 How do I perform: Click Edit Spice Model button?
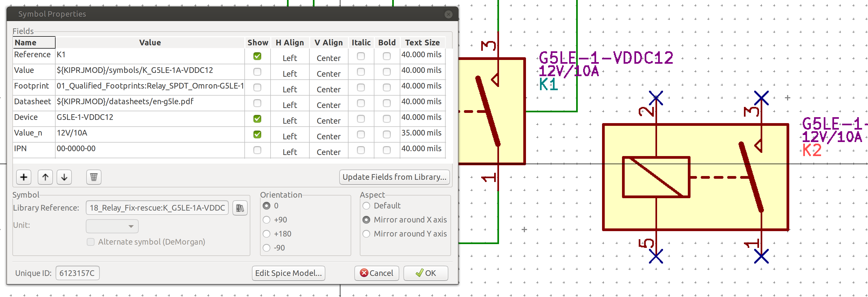point(288,273)
